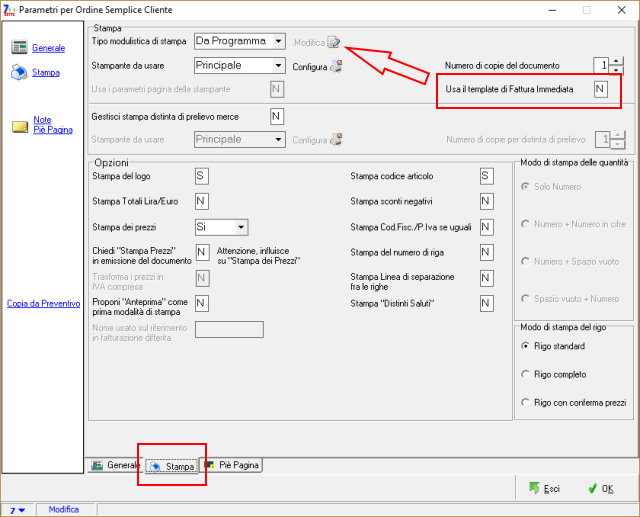The image size is (640, 517).
Task: Open the Stampante da usare Principale dropdown
Action: coord(278,65)
